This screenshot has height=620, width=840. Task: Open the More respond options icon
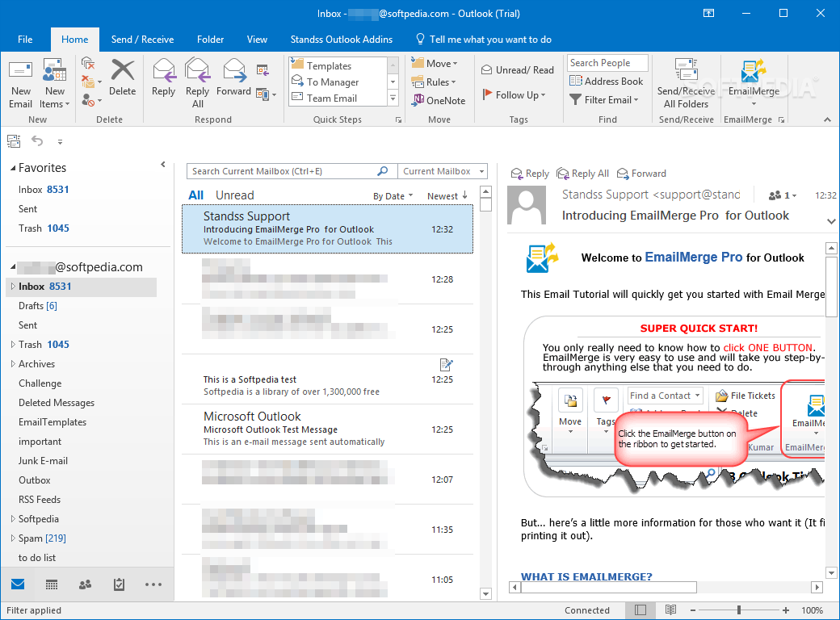[266, 94]
